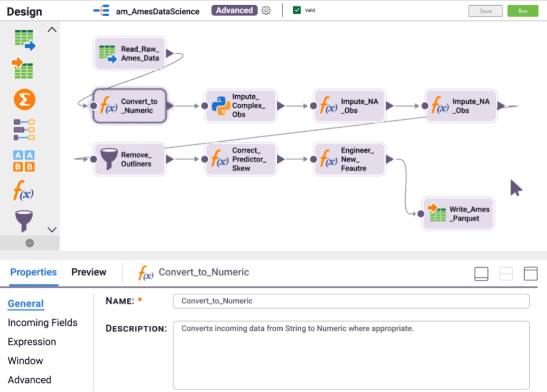The width and height of the screenshot is (547, 392).
Task: Open the Window section
Action: click(25, 361)
